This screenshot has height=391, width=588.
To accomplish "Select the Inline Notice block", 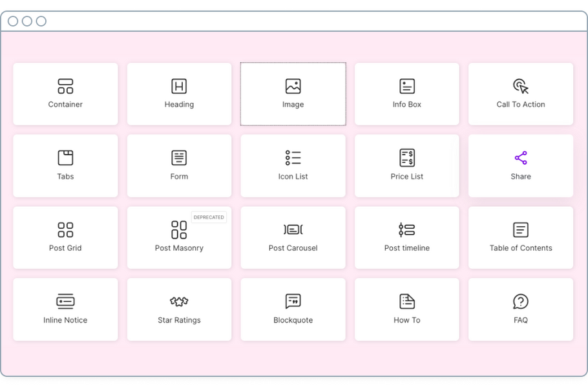I will [65, 309].
